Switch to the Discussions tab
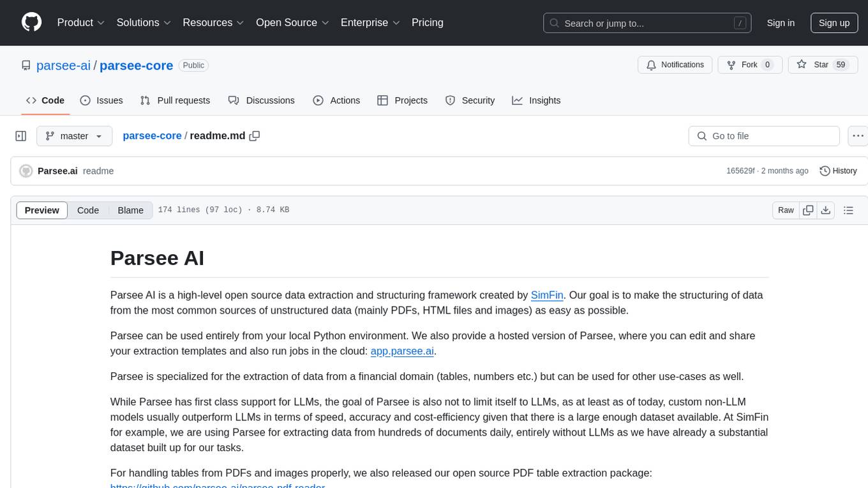The height and width of the screenshot is (488, 868). tap(262, 100)
